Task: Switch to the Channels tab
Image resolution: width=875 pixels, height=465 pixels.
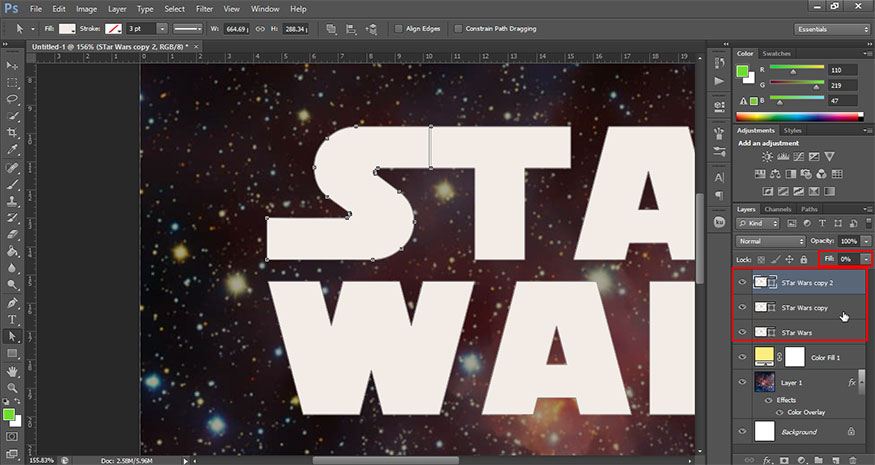Action: coord(778,209)
